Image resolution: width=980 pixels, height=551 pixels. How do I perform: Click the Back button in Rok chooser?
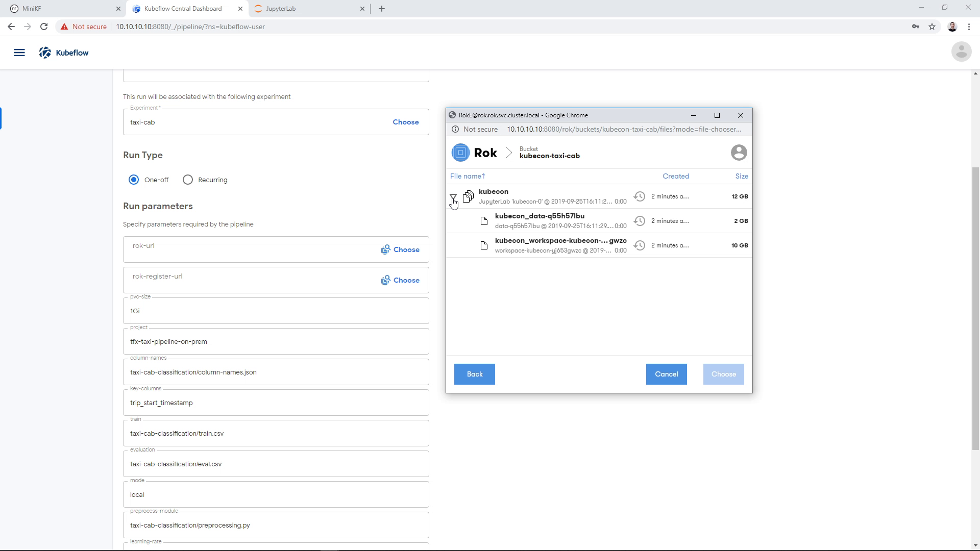coord(475,374)
